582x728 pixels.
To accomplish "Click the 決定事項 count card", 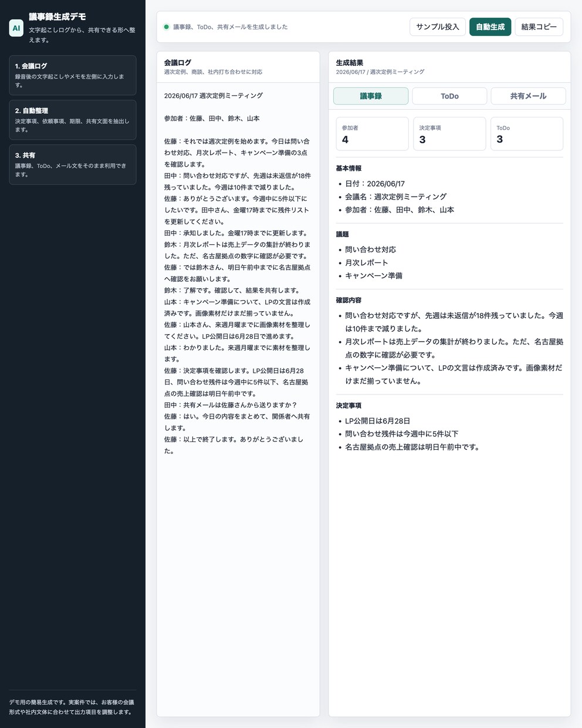I will [449, 134].
